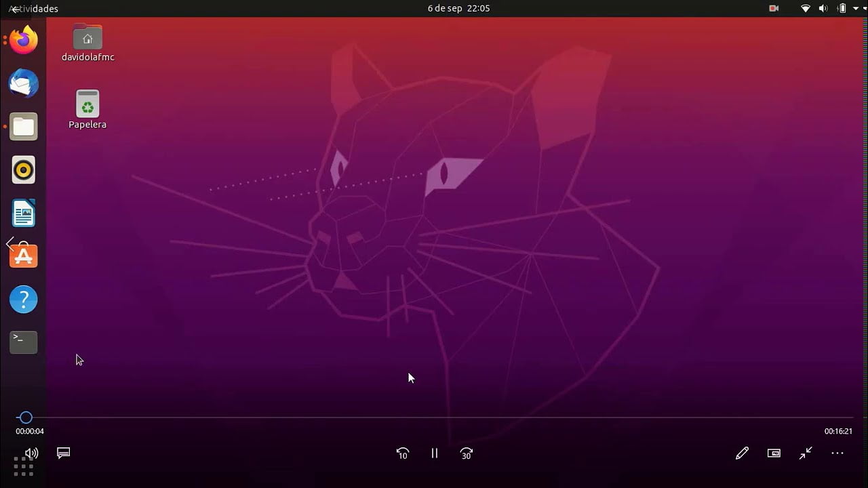The image size is (868, 488).
Task: Open Firefox from the Ubuntu dock
Action: [24, 40]
